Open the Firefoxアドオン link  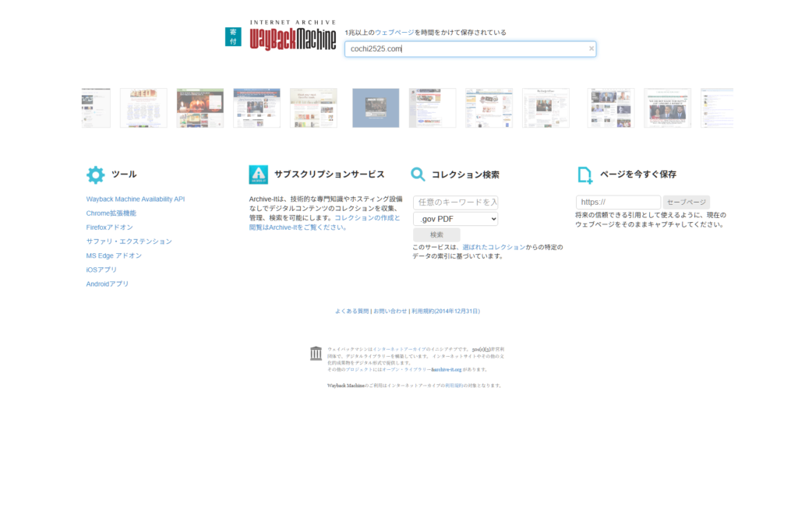109,227
